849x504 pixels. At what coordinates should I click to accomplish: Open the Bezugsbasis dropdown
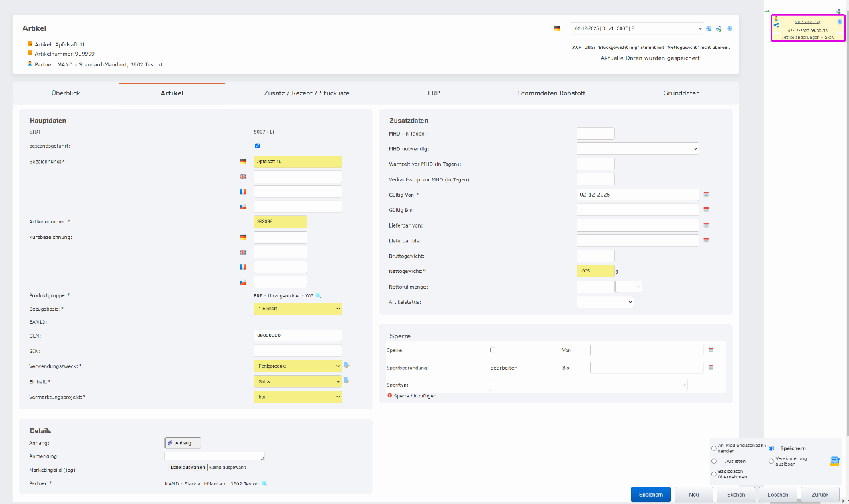coord(297,309)
